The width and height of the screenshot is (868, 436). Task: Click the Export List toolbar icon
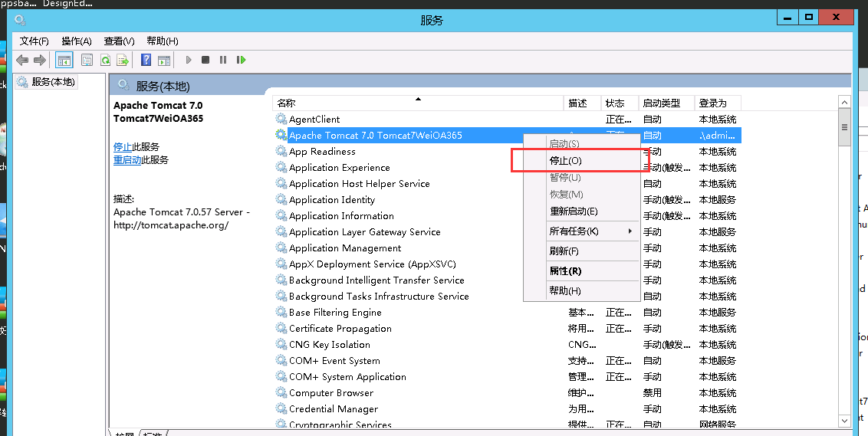click(x=123, y=60)
